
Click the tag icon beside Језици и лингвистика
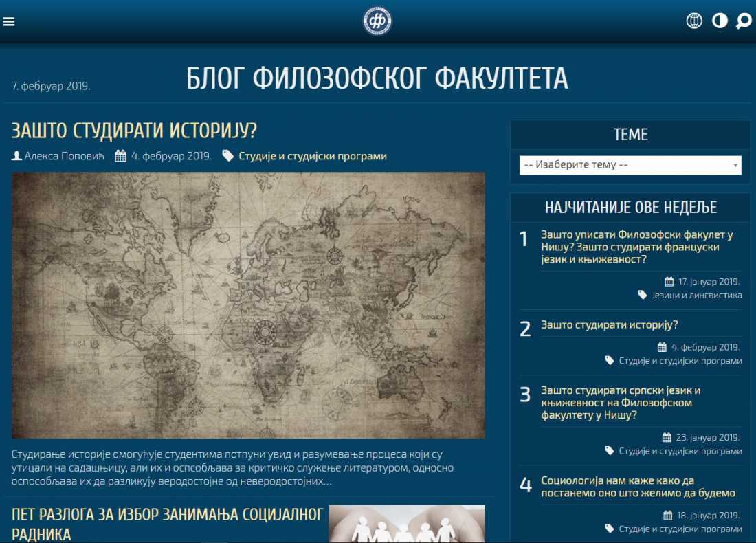click(643, 295)
